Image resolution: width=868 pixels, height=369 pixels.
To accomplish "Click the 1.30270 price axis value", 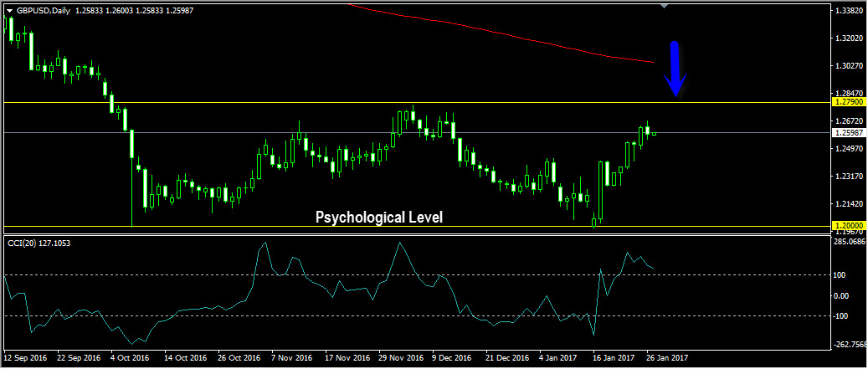I will click(850, 66).
